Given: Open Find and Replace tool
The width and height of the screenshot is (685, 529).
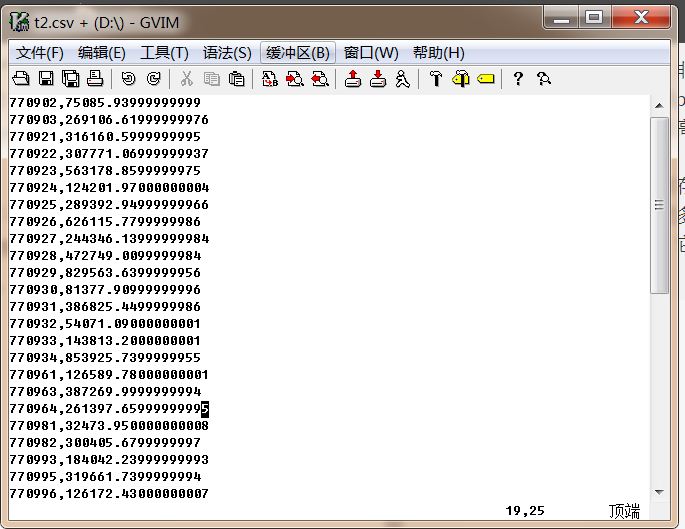Looking at the screenshot, I should pyautogui.click(x=270, y=79).
